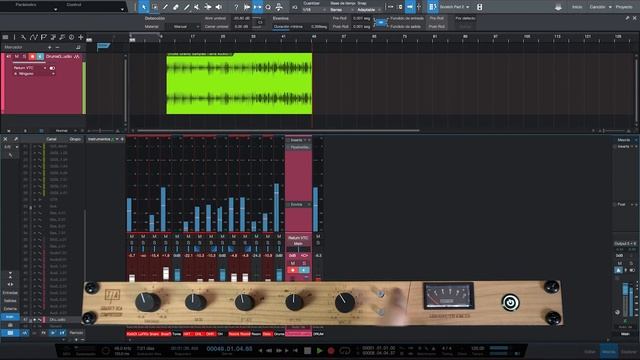Open the Ninguno input dropdown
The image size is (640, 360).
tap(34, 74)
